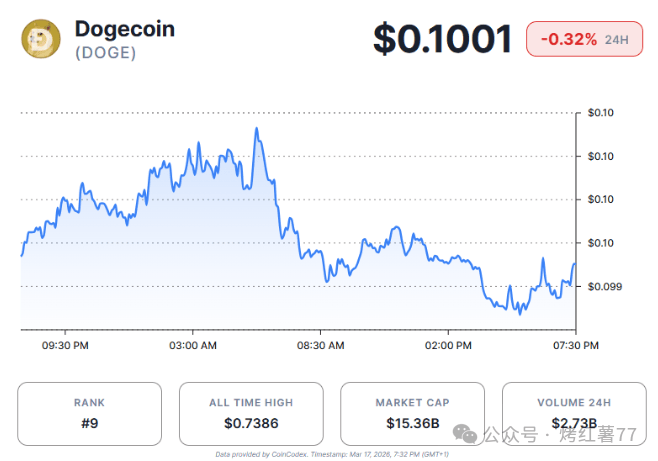658x461 pixels.
Task: Click the -0.32% 24H change badge
Action: (585, 39)
